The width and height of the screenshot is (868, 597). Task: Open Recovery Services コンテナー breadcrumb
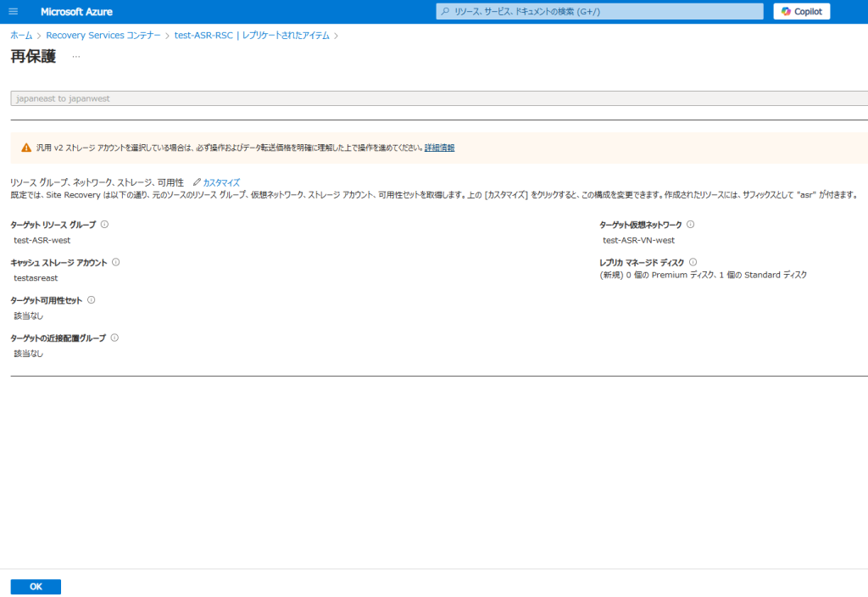point(103,36)
